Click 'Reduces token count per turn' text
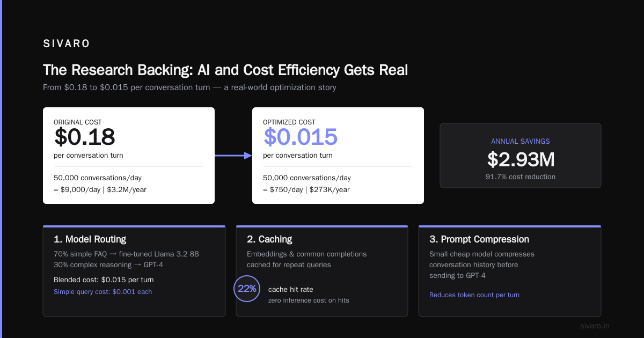Image resolution: width=644 pixels, height=338 pixels. tap(474, 295)
